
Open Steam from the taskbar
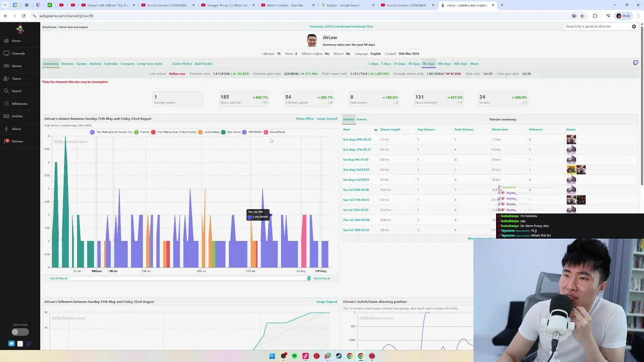(x=339, y=356)
